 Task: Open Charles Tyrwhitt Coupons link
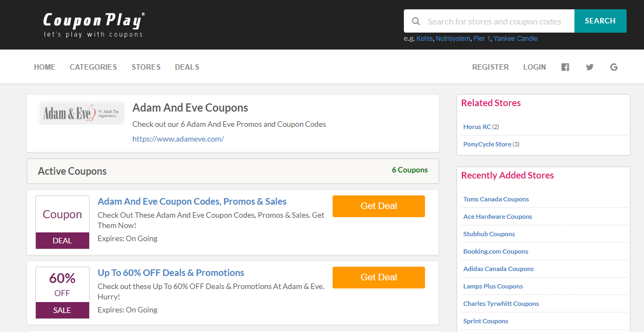tap(501, 304)
